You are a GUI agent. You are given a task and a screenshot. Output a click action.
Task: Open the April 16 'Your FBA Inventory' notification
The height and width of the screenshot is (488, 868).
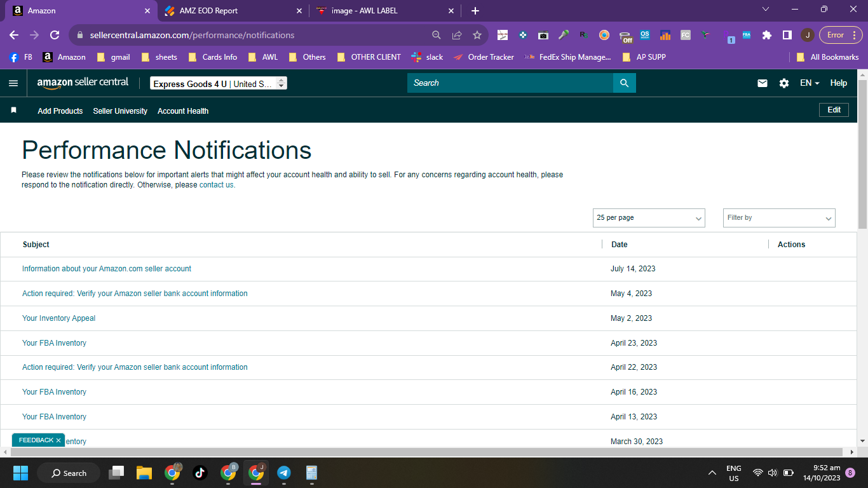point(54,392)
